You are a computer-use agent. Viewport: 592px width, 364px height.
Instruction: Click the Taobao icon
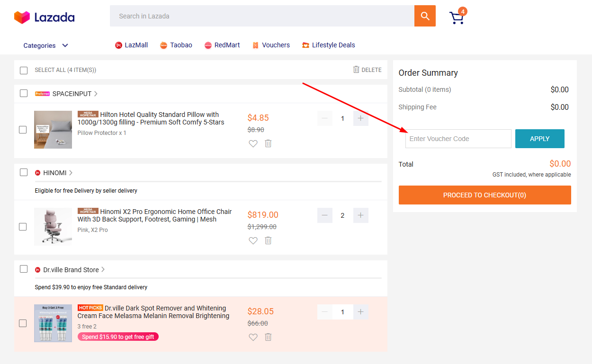pyautogui.click(x=163, y=45)
